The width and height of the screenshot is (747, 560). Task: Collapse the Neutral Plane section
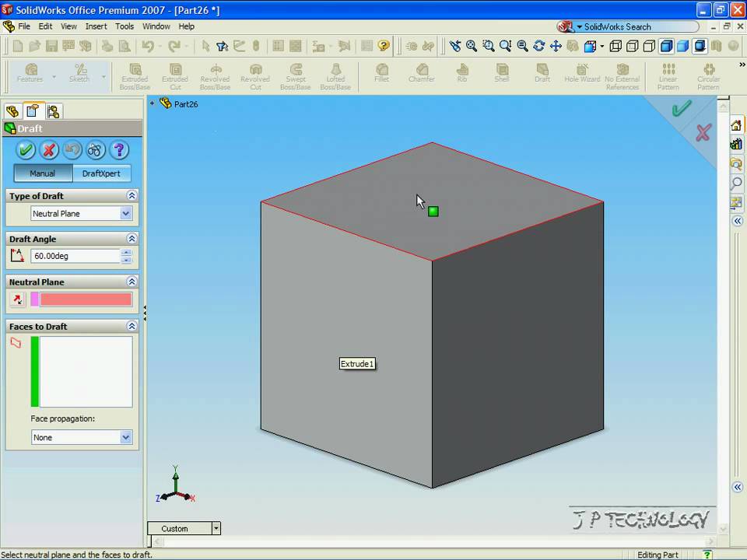132,282
